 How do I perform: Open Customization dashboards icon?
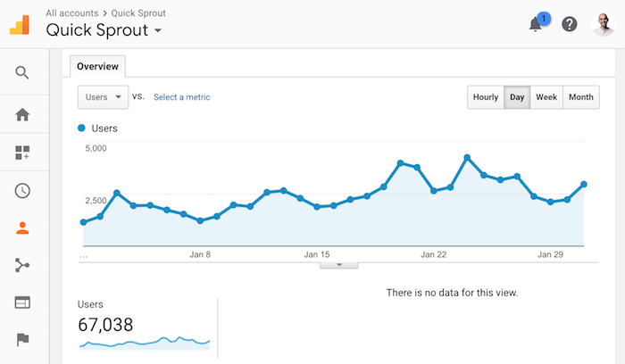[x=22, y=153]
